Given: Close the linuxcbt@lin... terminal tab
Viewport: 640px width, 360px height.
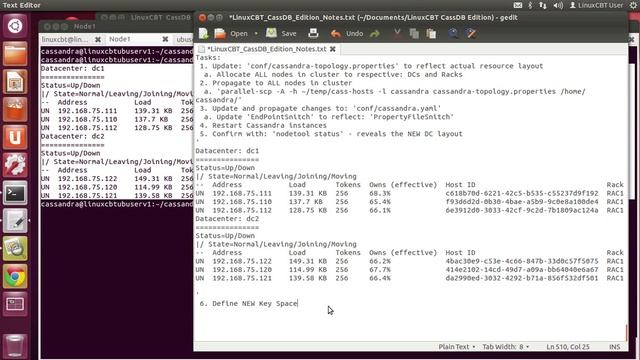Looking at the screenshot, I should point(98,40).
